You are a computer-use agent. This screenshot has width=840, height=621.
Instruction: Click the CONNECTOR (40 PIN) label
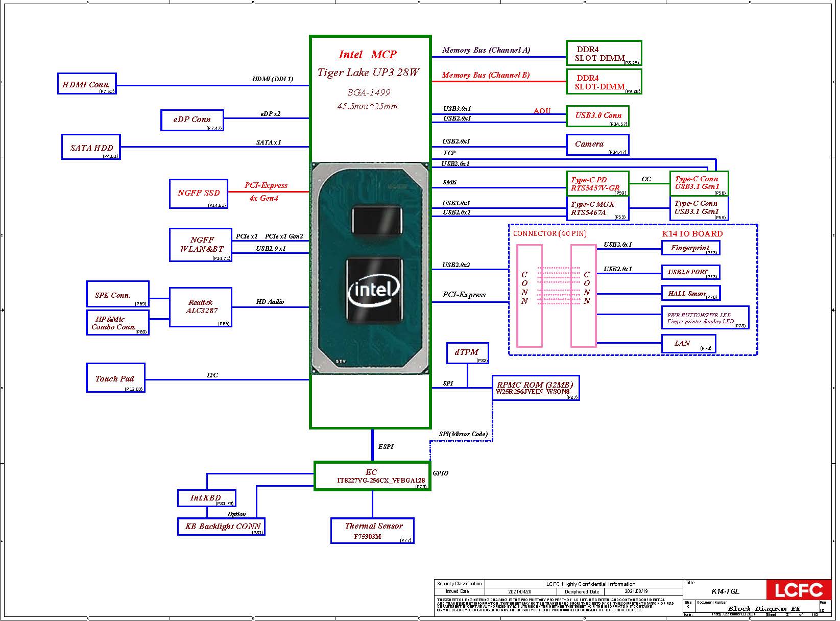coord(550,234)
